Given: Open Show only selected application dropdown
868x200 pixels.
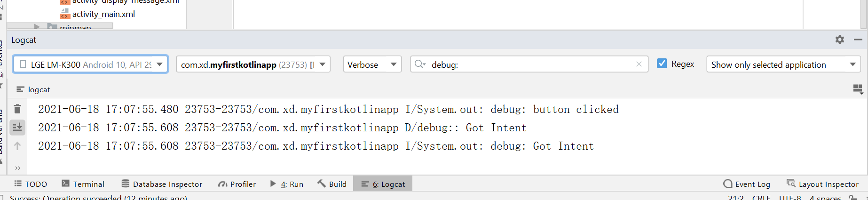Looking at the screenshot, I should [783, 64].
